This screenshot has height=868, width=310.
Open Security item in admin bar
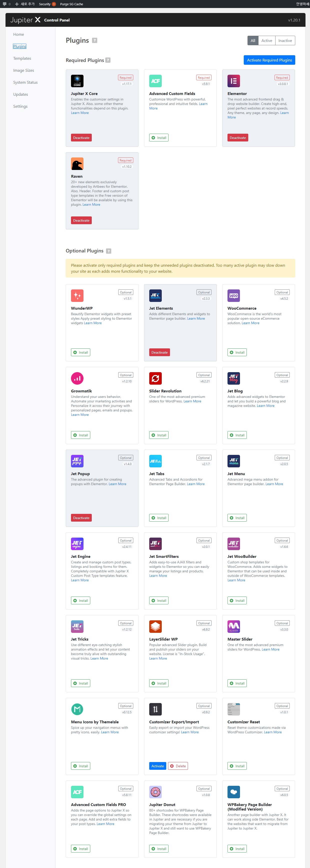[47, 4]
